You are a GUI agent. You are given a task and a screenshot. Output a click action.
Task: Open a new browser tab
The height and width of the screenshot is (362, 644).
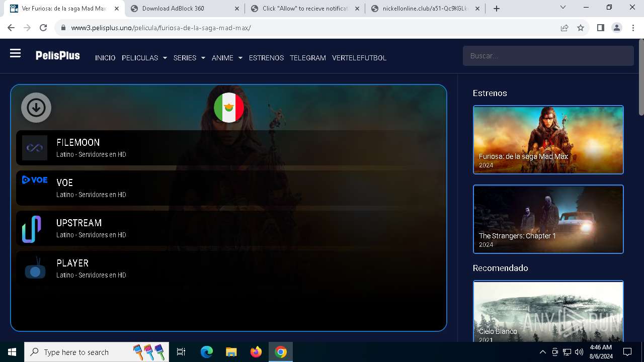coord(497,9)
